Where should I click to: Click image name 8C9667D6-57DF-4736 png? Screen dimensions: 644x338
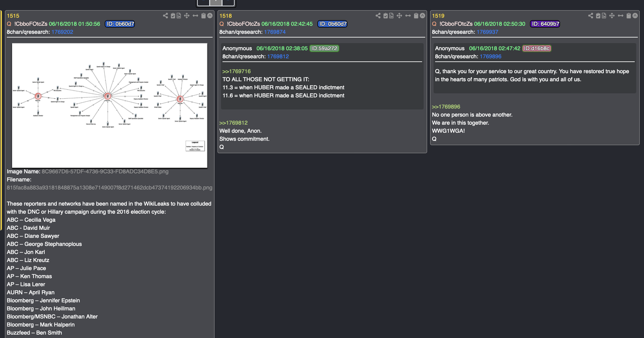(x=105, y=171)
